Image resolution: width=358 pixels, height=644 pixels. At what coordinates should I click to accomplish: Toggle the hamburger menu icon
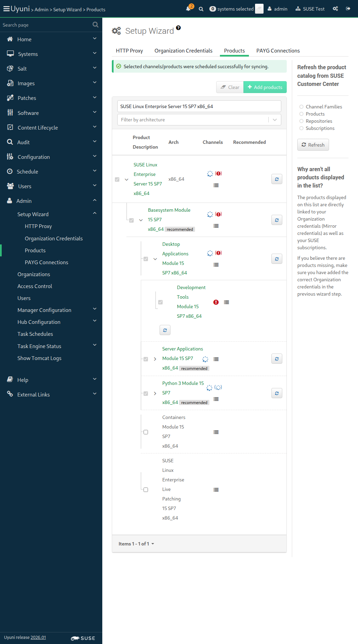[x=6, y=9]
